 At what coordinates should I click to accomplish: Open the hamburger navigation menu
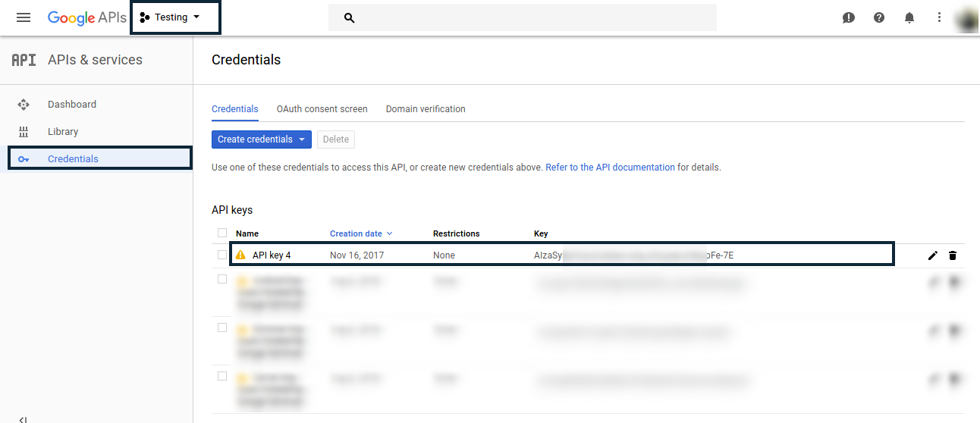click(24, 17)
